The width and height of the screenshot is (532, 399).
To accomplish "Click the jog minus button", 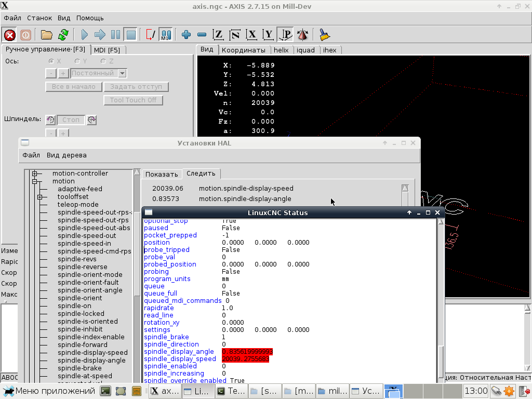I will (51, 73).
